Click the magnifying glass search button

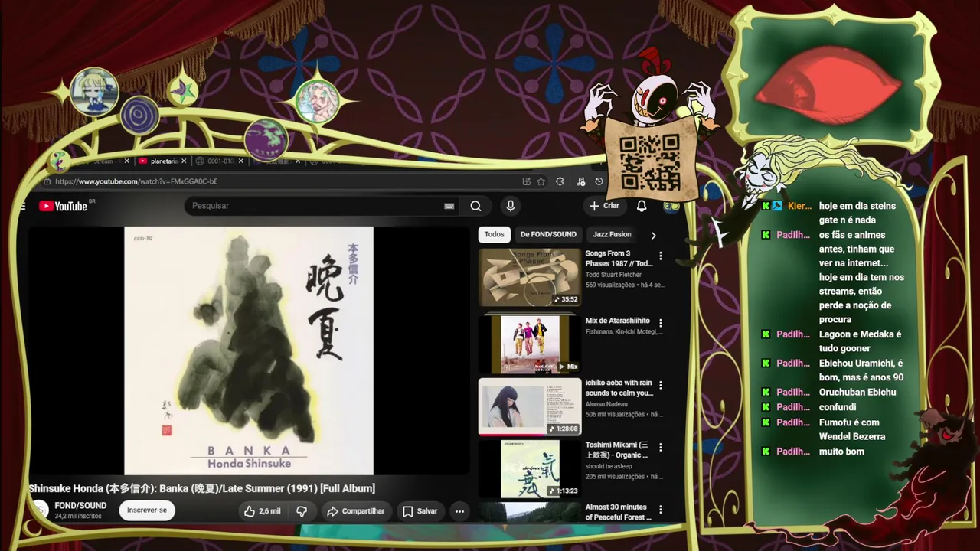click(x=475, y=206)
